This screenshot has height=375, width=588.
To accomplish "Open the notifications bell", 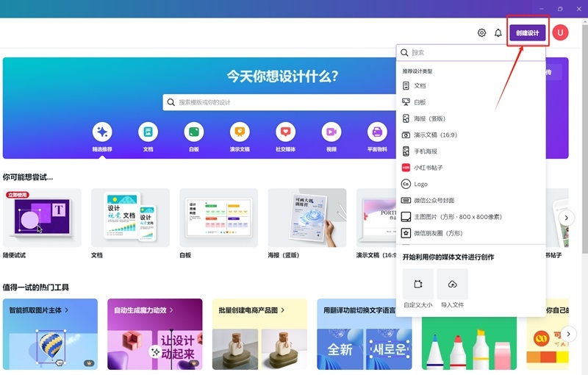I will point(498,32).
